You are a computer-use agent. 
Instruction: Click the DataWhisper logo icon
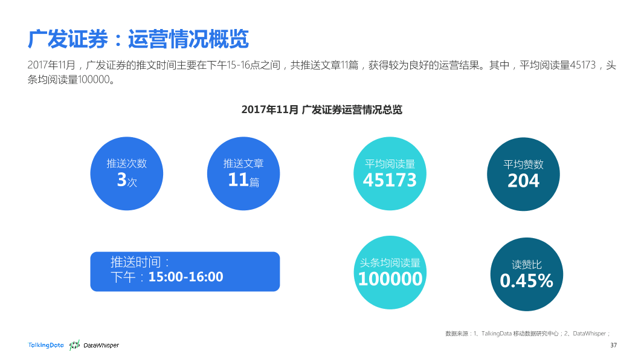click(74, 345)
